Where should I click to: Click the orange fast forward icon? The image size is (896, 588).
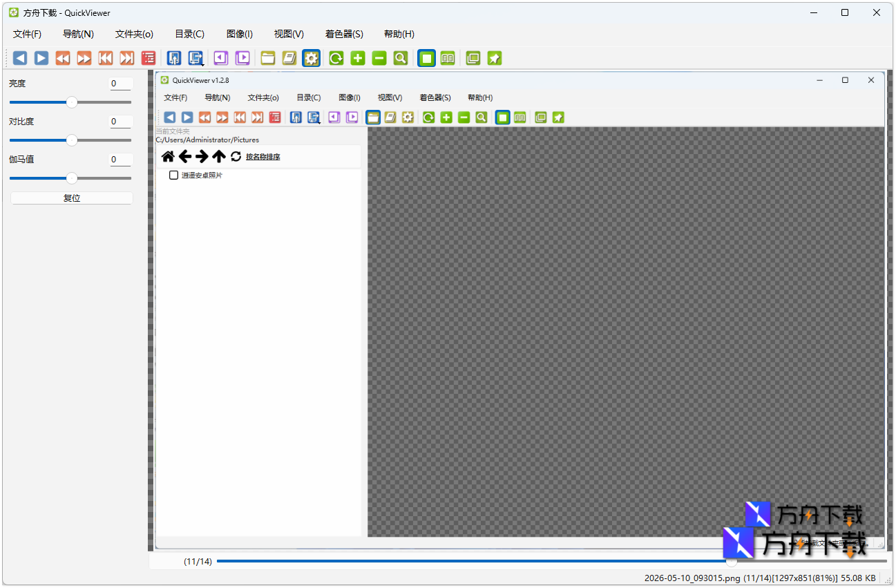pos(84,58)
